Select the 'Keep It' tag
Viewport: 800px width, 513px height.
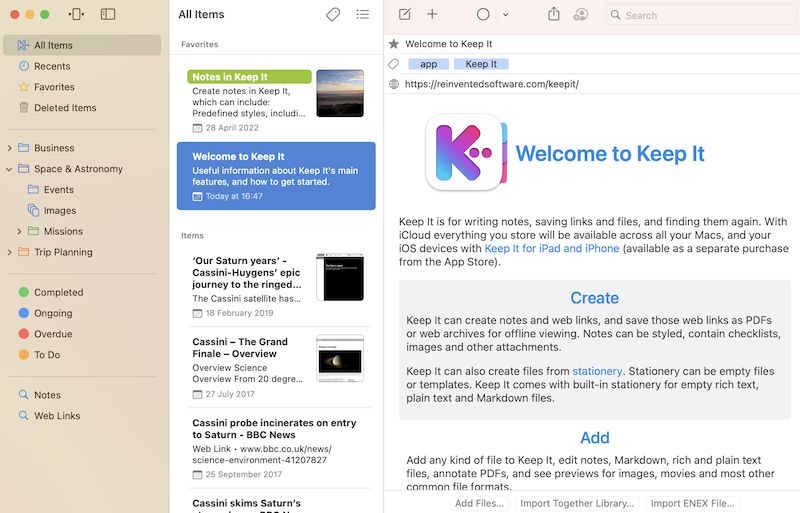tap(481, 64)
